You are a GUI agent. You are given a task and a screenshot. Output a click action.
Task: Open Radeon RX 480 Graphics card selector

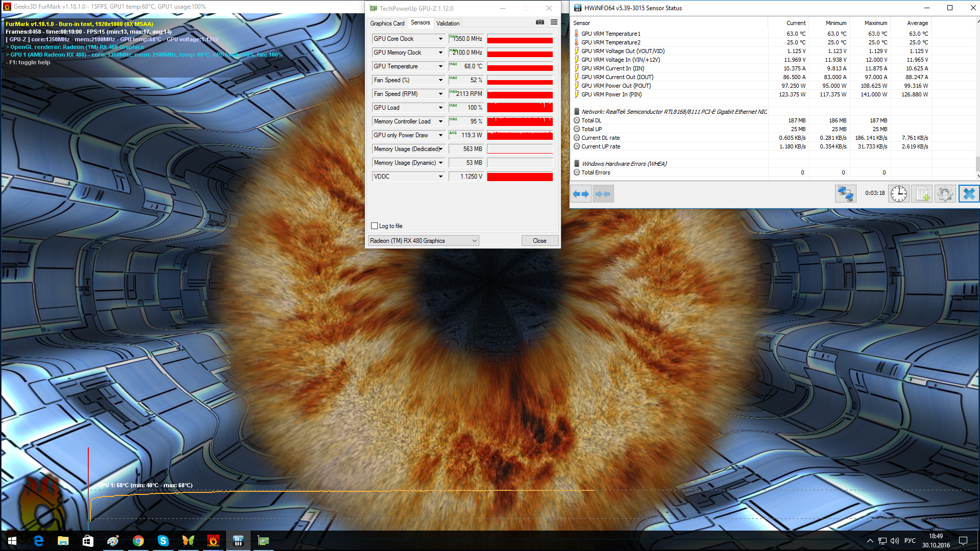(x=423, y=241)
